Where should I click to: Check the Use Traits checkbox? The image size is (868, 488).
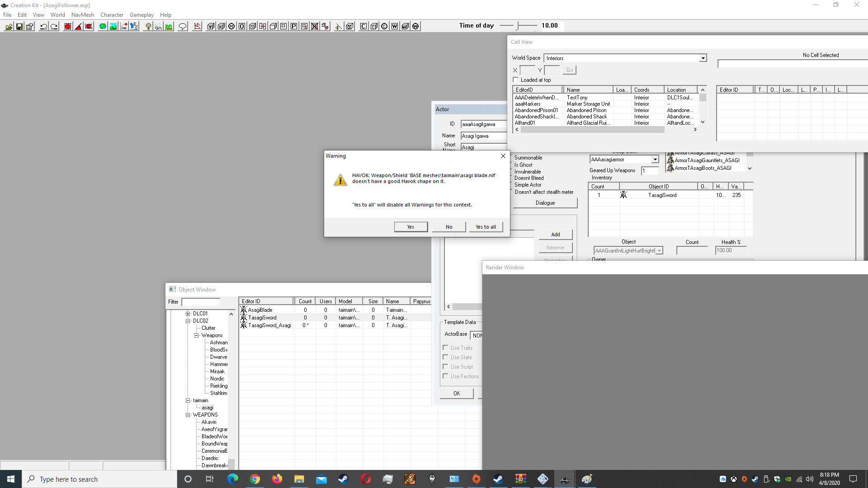click(x=445, y=347)
